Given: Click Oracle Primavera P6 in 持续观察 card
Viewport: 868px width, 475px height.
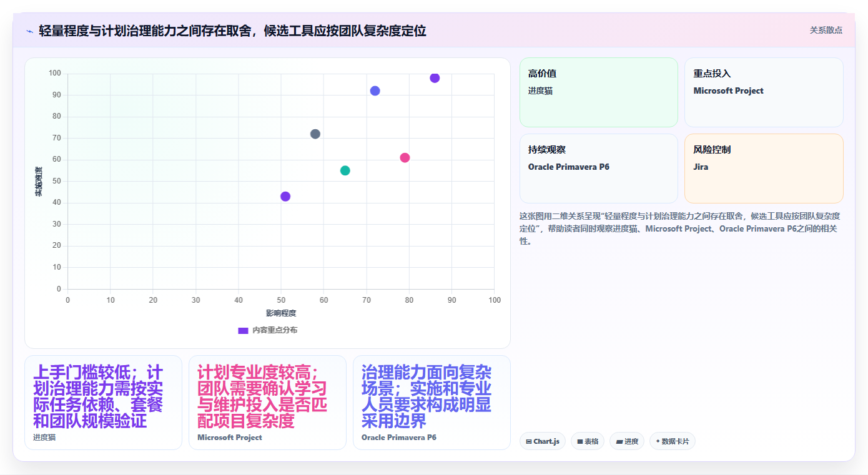Looking at the screenshot, I should 568,167.
